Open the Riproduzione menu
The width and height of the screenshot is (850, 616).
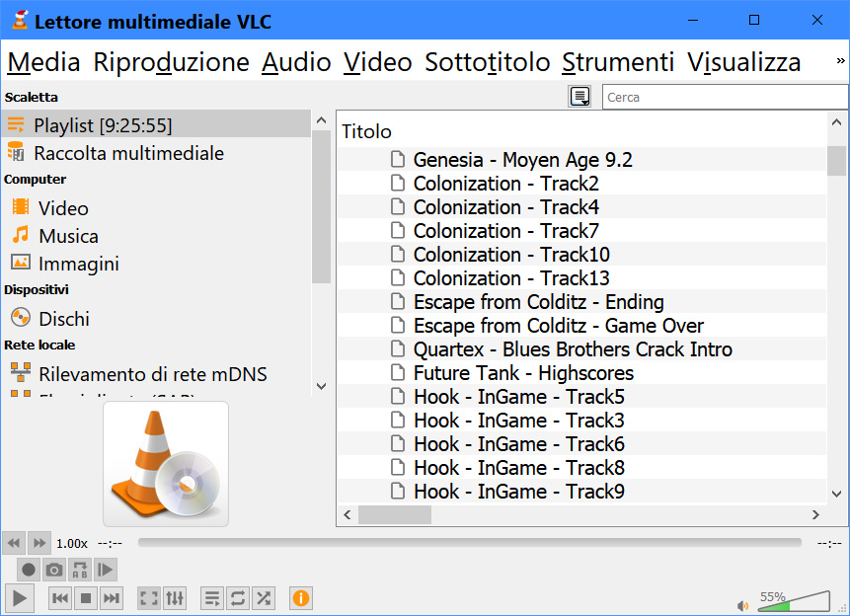[172, 62]
